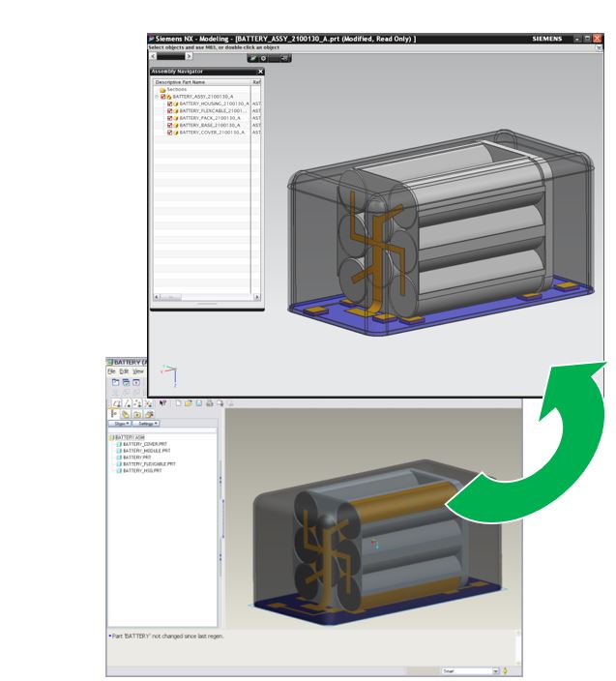The width and height of the screenshot is (616, 681).
Task: Click the sketch tool icon in the lower window
Action: [x=116, y=403]
